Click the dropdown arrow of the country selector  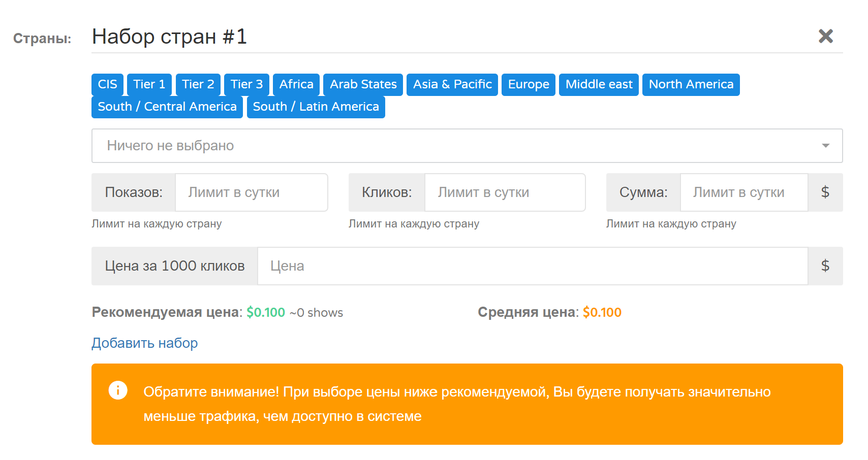tap(825, 146)
